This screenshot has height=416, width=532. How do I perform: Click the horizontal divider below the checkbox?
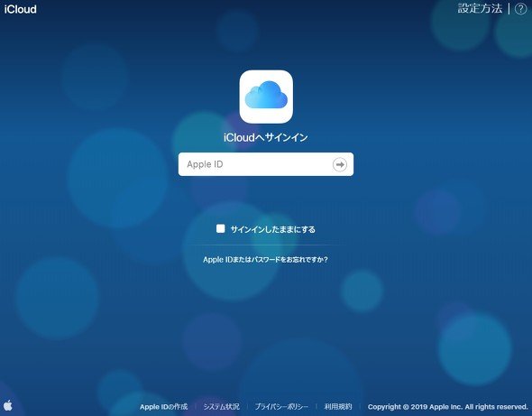(266, 245)
